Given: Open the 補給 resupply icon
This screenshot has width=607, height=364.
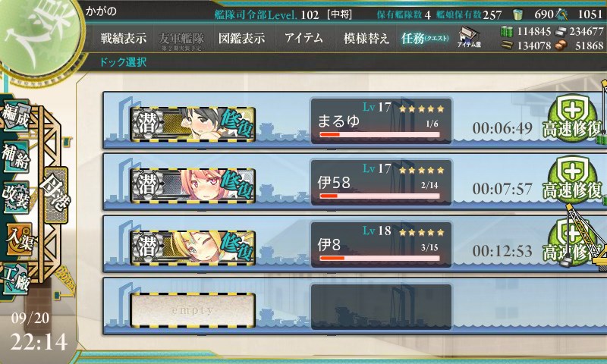Looking at the screenshot, I should [x=15, y=156].
